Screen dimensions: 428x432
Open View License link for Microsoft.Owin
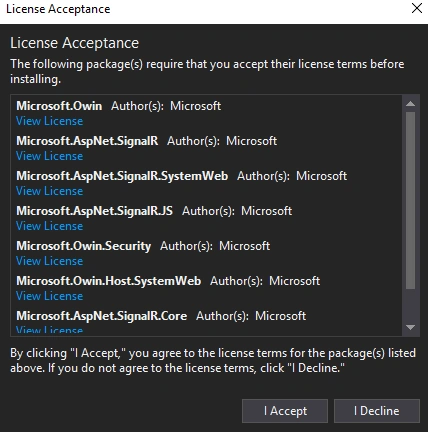49,121
